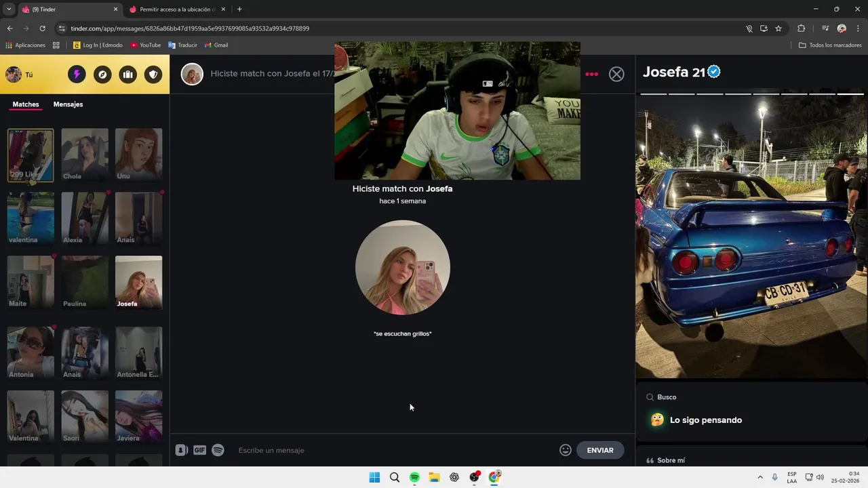Click 'Lo sigo pensando' text
This screenshot has height=488, width=868.
(706, 420)
